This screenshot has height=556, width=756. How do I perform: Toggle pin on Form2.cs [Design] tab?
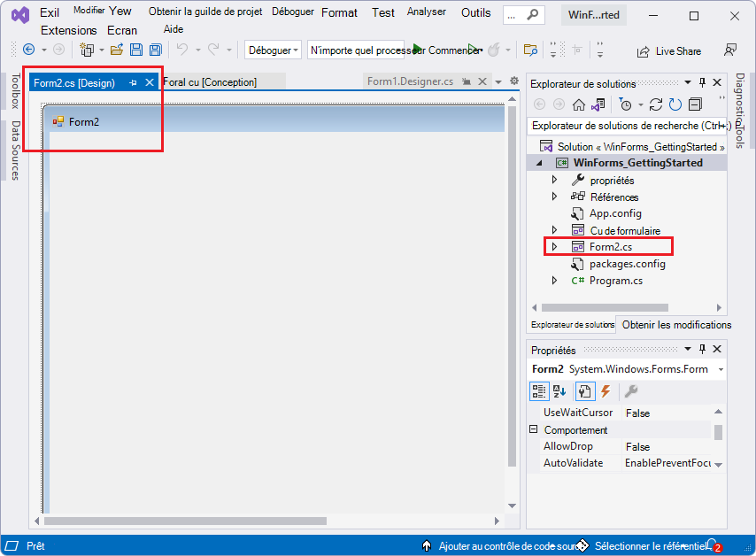(x=133, y=83)
